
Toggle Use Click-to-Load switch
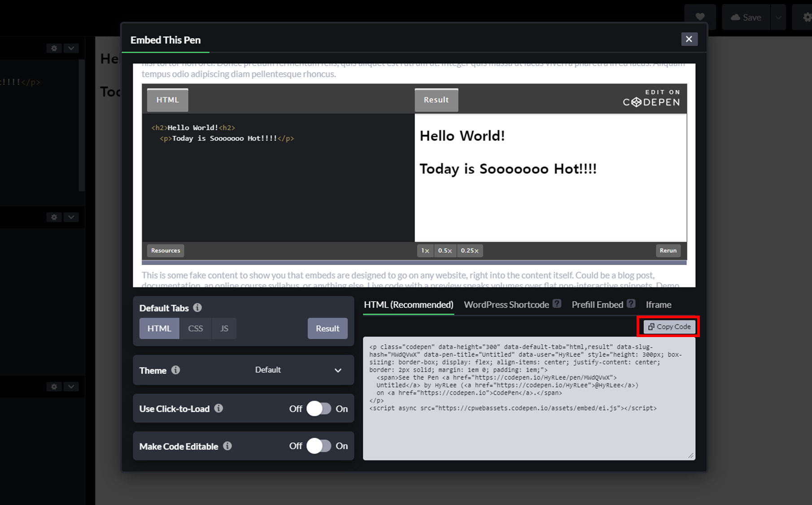click(x=319, y=408)
